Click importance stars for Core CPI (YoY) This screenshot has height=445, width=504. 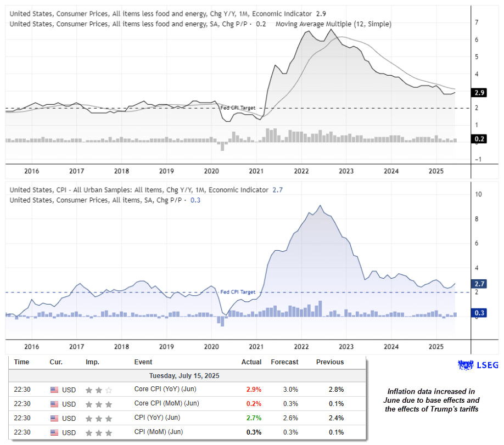tap(98, 390)
